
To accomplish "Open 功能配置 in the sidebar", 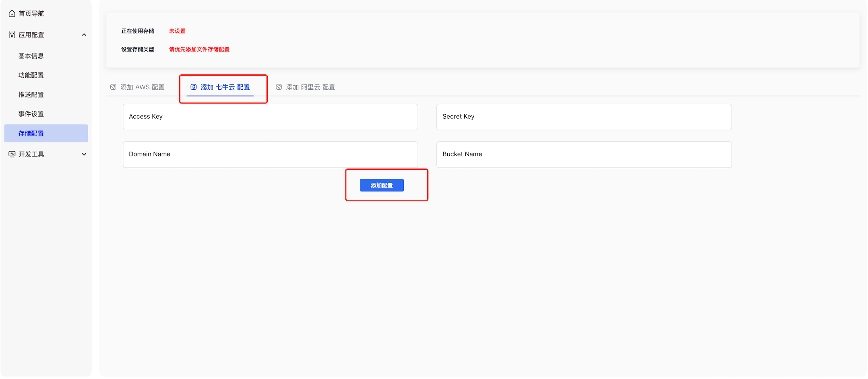I will tap(31, 75).
